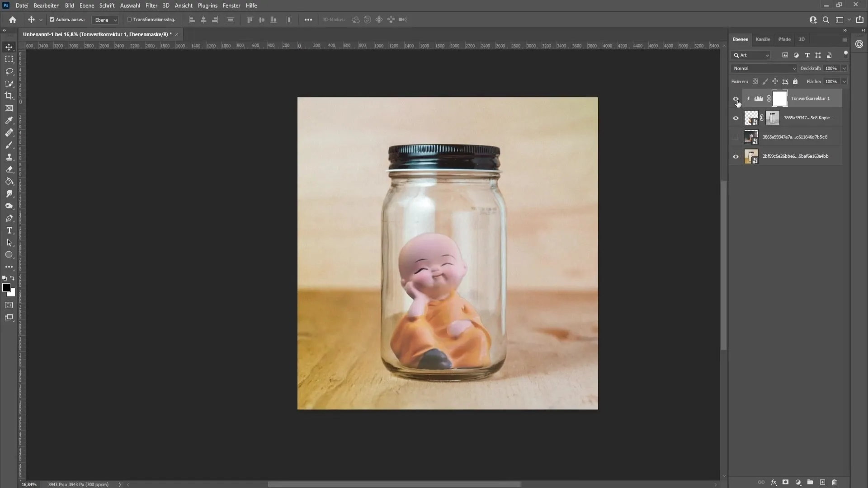This screenshot has width=868, height=488.
Task: Toggle layer filtering switch
Action: tap(845, 54)
